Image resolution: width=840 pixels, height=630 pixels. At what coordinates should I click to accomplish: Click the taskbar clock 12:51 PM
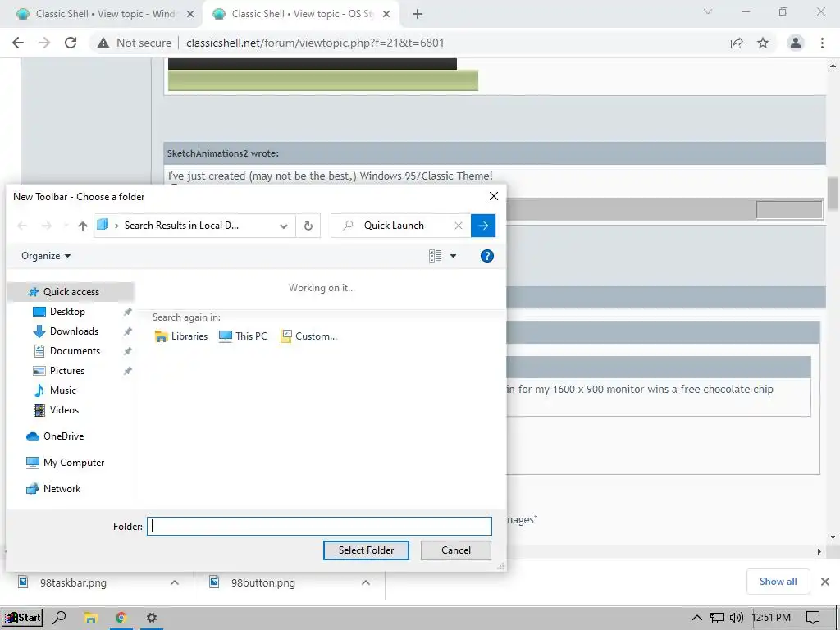click(x=771, y=618)
